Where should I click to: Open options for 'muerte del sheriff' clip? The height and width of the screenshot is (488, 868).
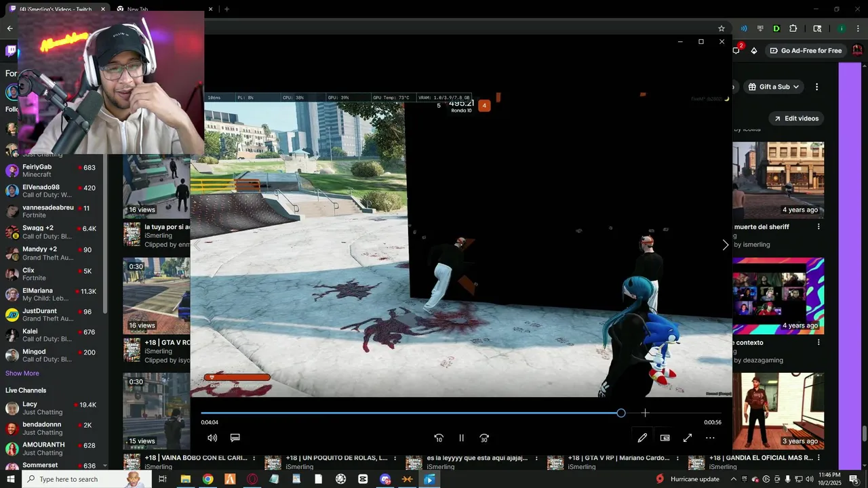(818, 227)
